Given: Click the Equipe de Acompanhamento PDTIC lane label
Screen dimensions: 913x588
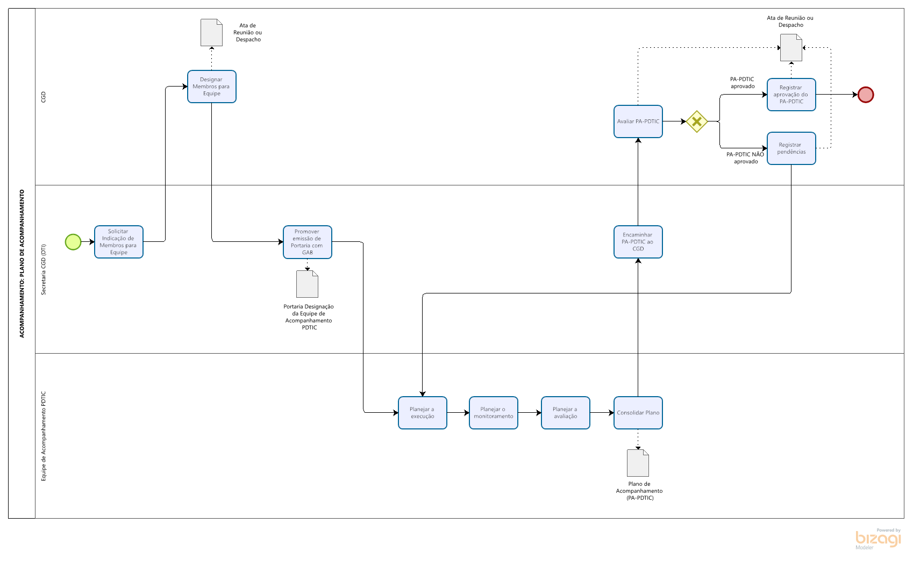Looking at the screenshot, I should 44,436.
